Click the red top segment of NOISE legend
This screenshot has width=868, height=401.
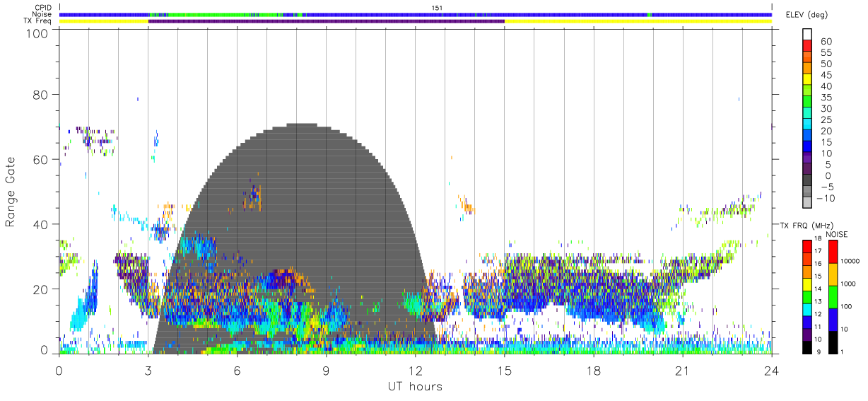(x=833, y=252)
